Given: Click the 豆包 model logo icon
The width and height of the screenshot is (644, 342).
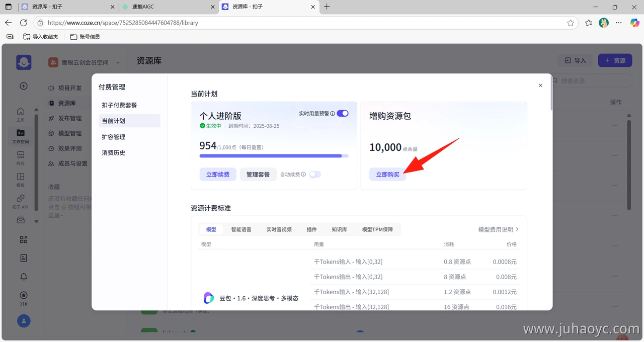Looking at the screenshot, I should tap(209, 298).
